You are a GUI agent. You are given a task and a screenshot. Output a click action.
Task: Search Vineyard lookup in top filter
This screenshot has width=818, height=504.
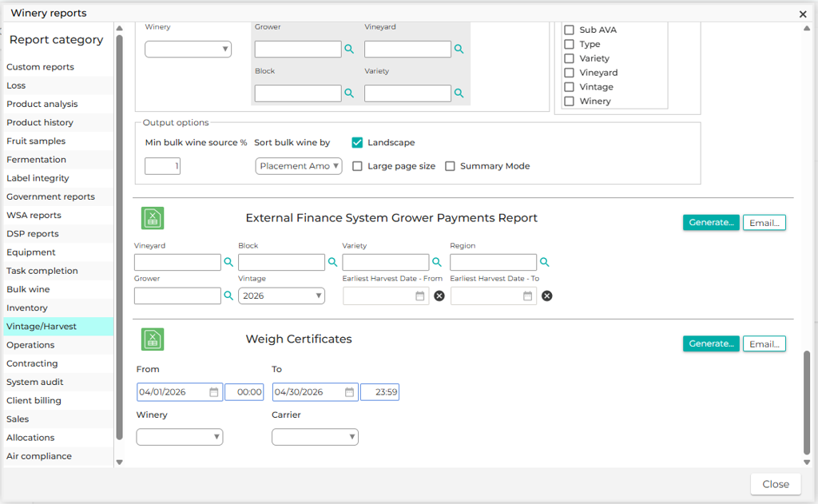(459, 49)
